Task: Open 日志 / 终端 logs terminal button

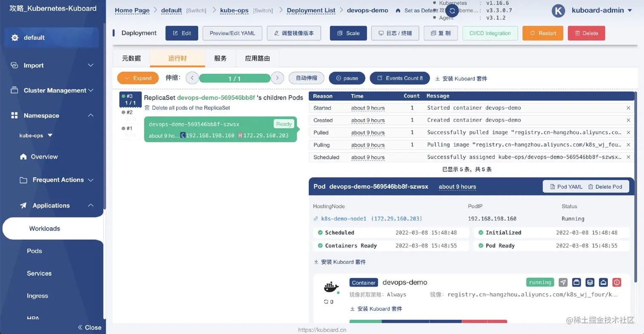Action: [395, 33]
